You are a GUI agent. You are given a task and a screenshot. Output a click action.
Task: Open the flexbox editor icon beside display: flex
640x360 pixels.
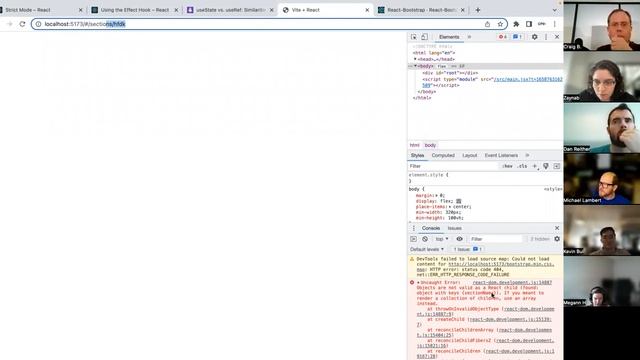(458, 201)
